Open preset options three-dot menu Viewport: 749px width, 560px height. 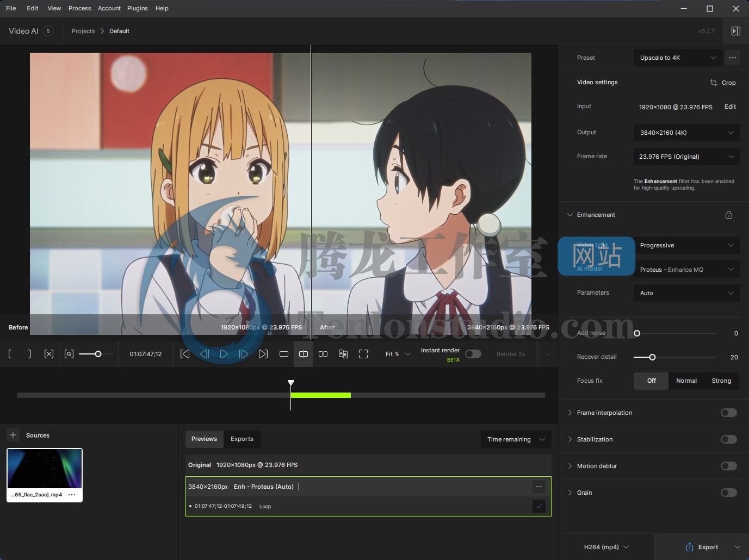click(733, 58)
